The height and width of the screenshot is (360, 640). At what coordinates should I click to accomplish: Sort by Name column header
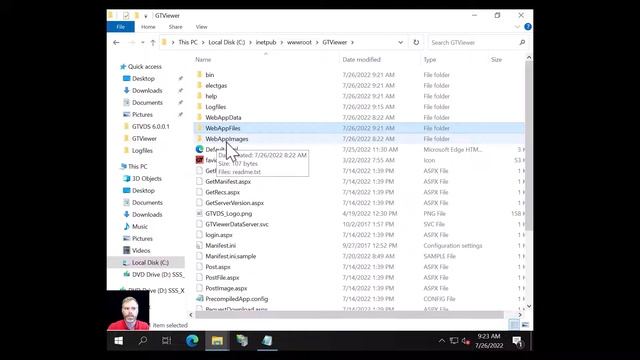click(203, 60)
